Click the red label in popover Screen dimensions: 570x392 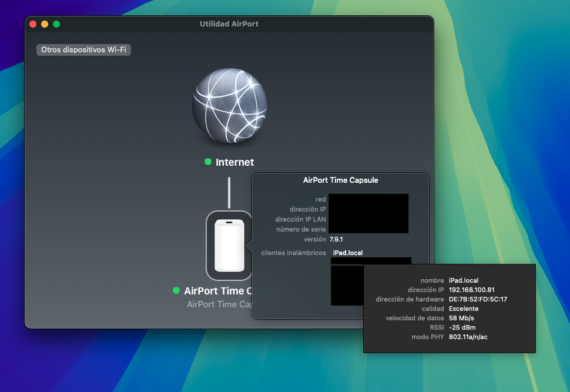coord(321,199)
